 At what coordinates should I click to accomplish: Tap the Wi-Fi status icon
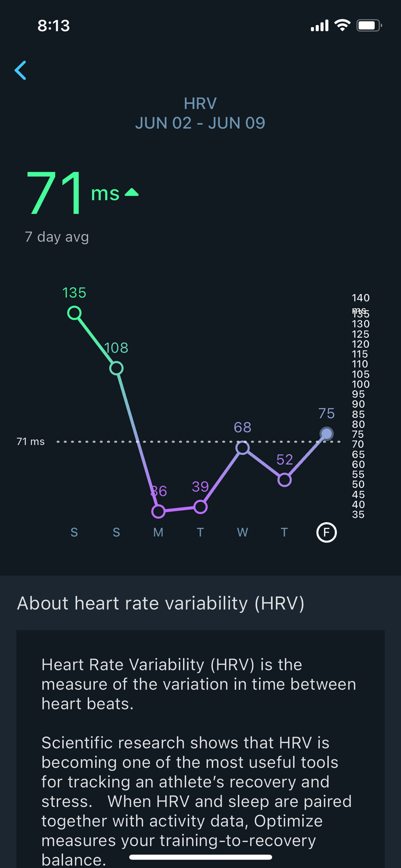342,25
